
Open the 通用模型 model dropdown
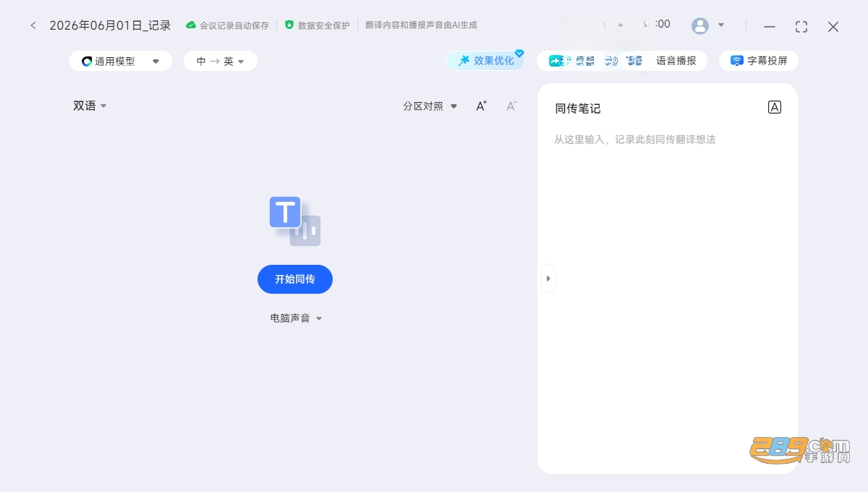coord(121,61)
